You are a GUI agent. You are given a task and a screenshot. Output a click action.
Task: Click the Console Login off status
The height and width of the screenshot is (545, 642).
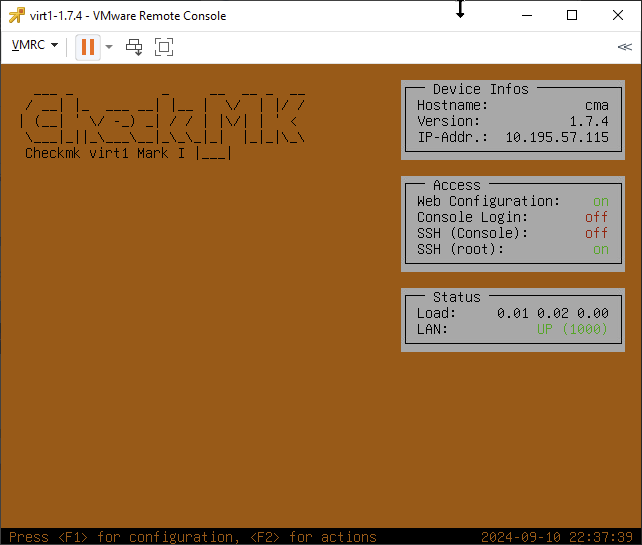(x=596, y=217)
